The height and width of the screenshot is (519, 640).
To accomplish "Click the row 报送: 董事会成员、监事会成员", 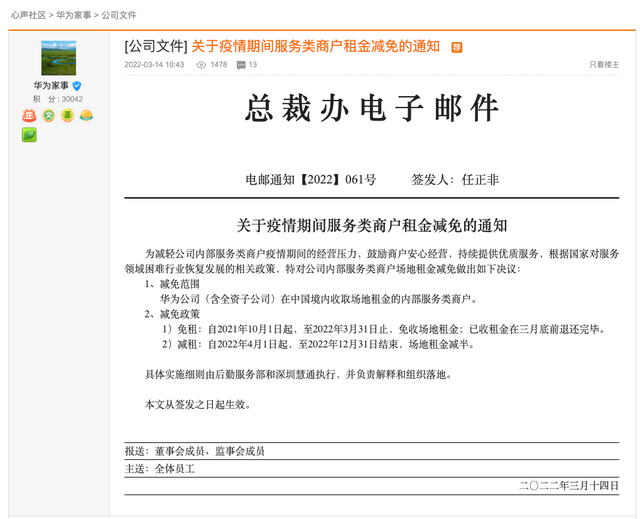I will 371,451.
